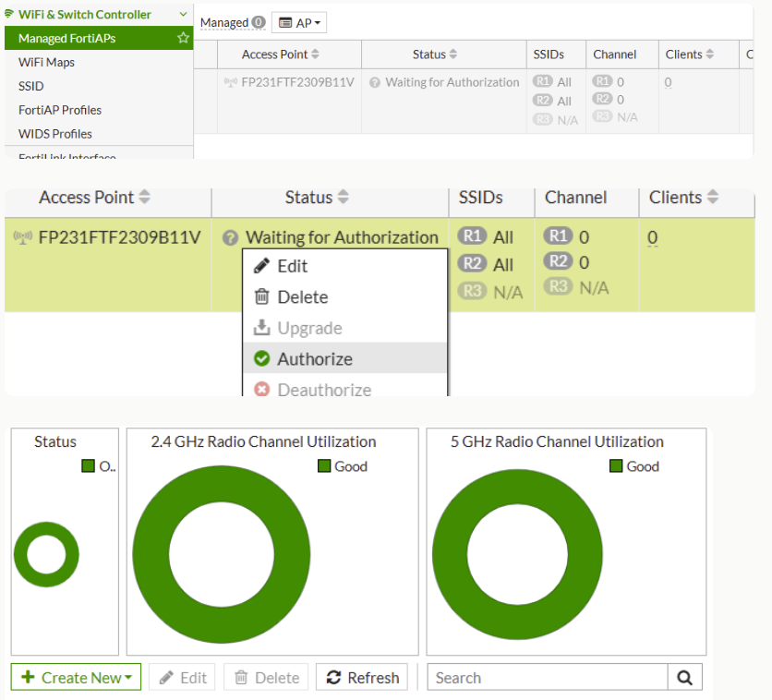Choose Edit from the context menu
Image resolution: width=772 pixels, height=700 pixels.
pyautogui.click(x=292, y=266)
